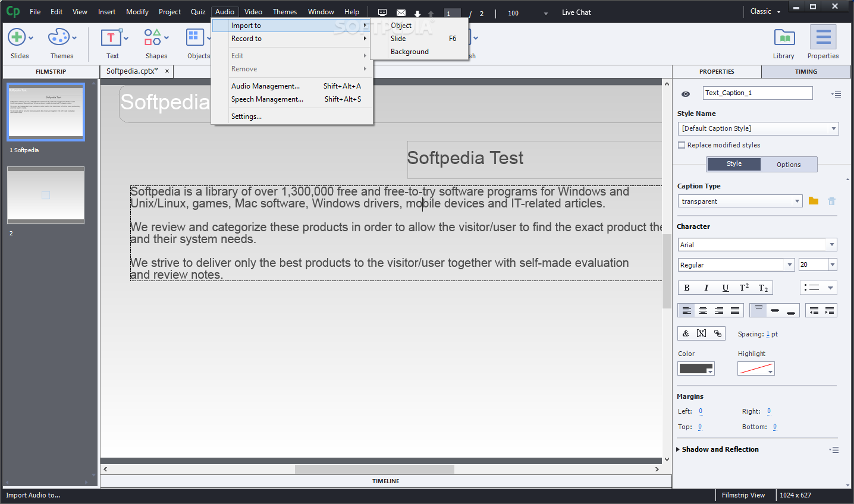
Task: Open the Highlight color swatch
Action: pos(756,368)
